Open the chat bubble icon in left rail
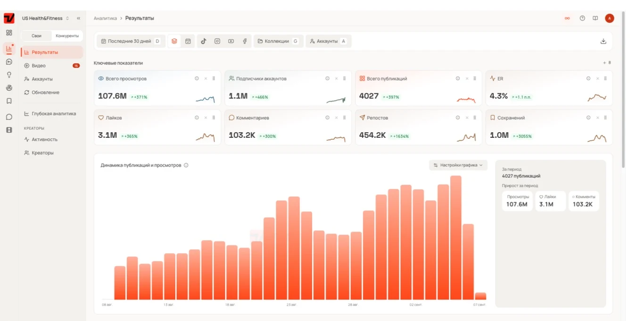 (9, 117)
